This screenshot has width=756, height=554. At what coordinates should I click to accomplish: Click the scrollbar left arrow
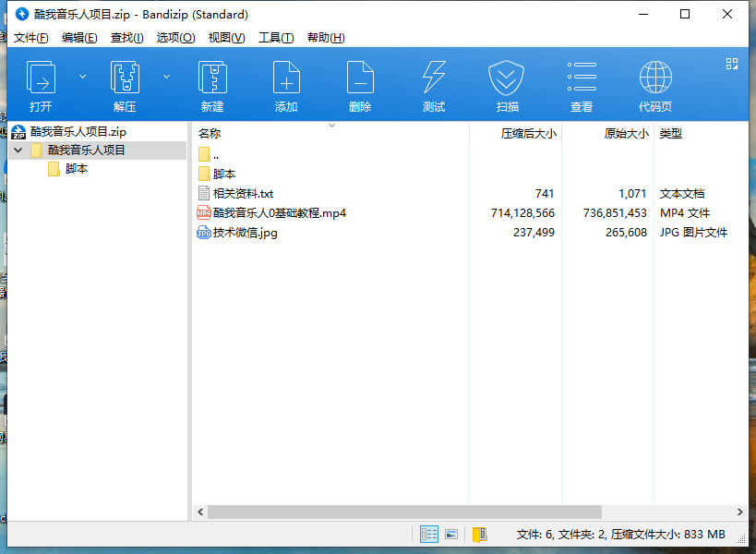click(200, 512)
